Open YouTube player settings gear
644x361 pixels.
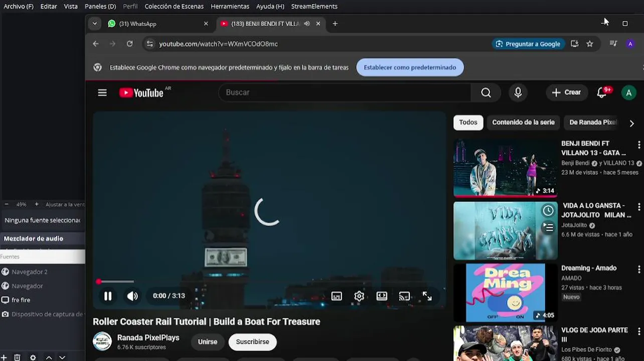pyautogui.click(x=359, y=296)
